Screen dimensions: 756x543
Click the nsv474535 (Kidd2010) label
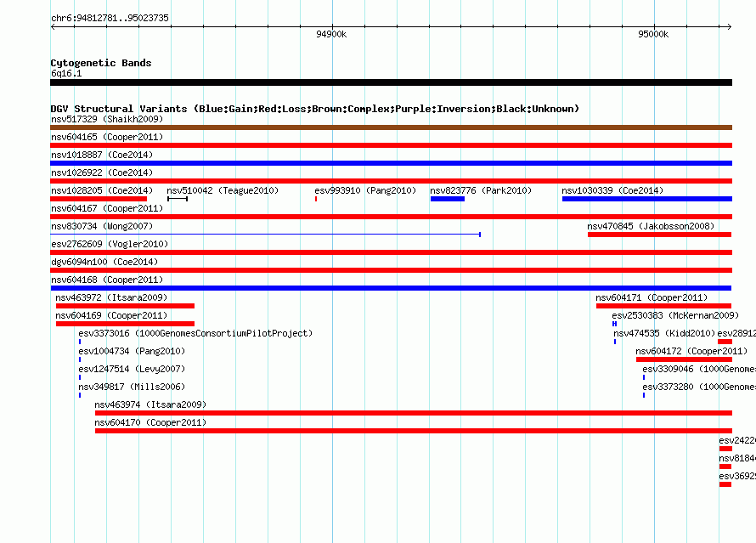664,333
